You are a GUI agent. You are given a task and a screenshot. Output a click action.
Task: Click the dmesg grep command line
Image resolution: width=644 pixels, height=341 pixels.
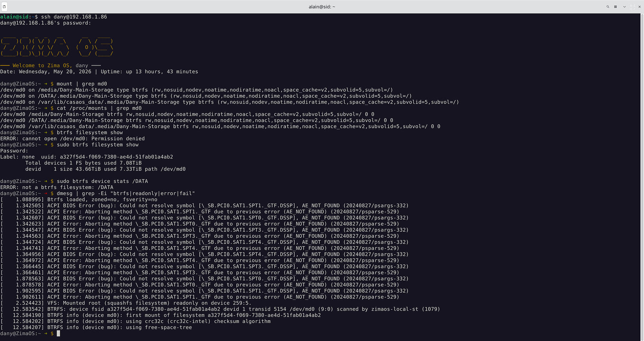pyautogui.click(x=126, y=193)
